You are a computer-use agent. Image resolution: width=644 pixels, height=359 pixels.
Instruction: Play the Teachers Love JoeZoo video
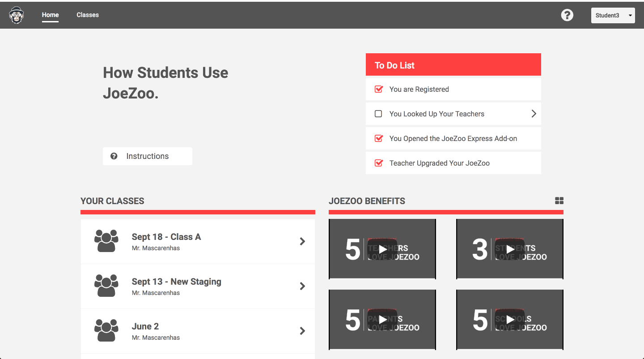pyautogui.click(x=382, y=249)
